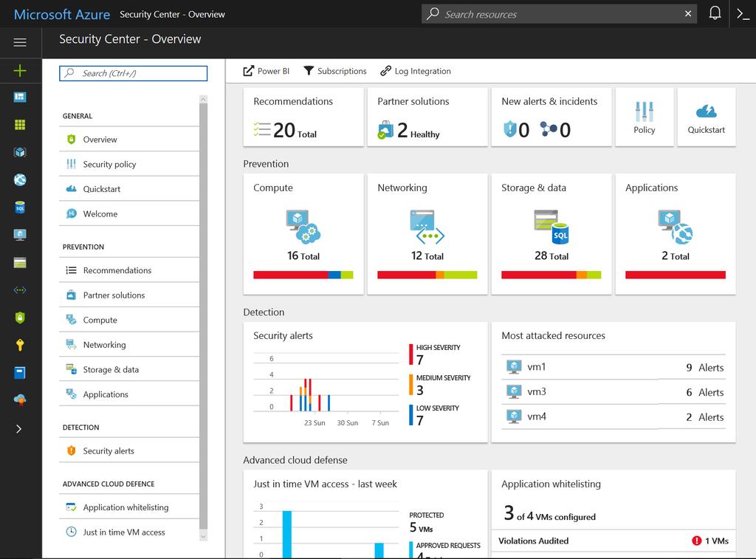Open the Virtual machines monitor icon
This screenshot has width=756, height=559.
click(x=20, y=235)
